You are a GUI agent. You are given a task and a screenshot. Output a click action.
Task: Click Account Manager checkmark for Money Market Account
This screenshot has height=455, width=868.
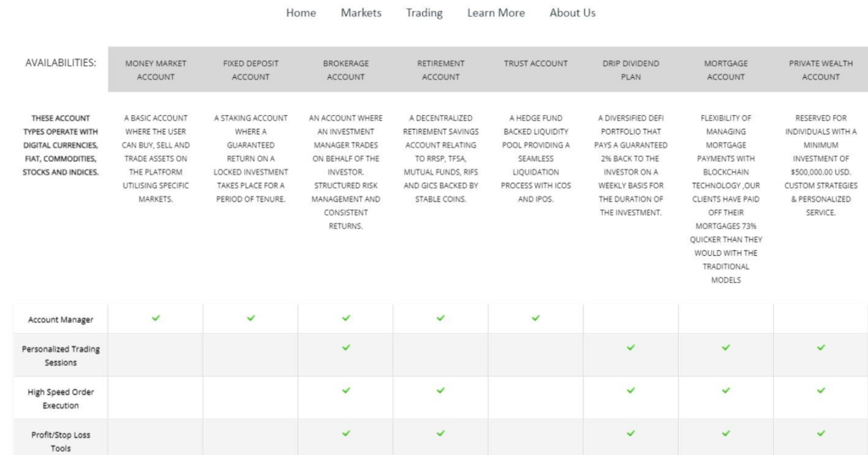tap(156, 318)
